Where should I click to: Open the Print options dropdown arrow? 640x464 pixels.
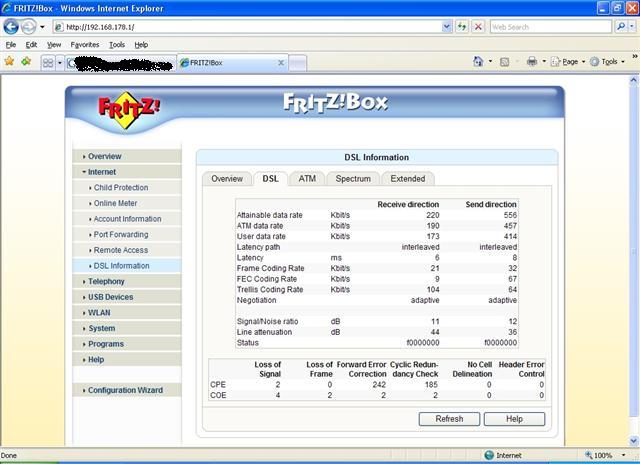click(544, 62)
